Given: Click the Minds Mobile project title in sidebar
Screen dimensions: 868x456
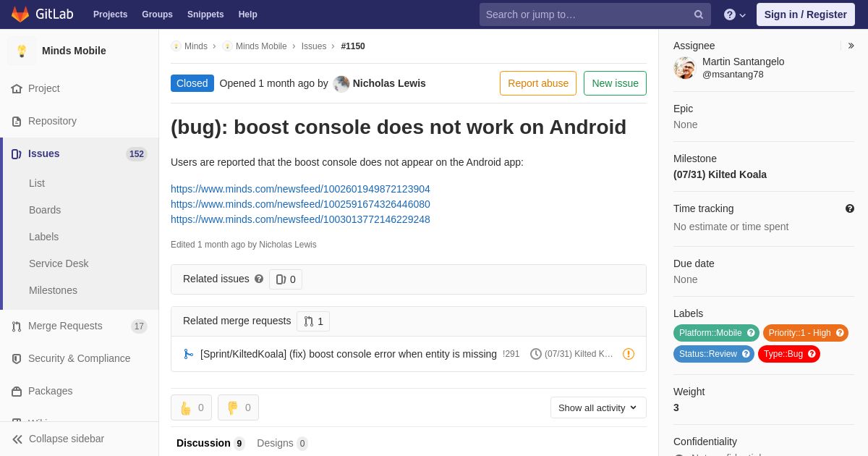Looking at the screenshot, I should coord(74,51).
